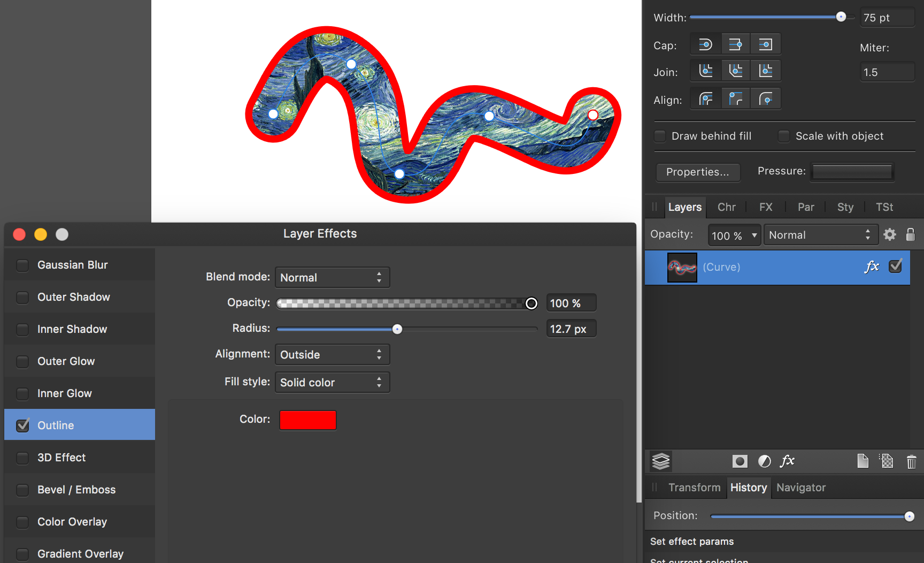Viewport: 924px width, 563px height.
Task: Switch to the Par tab
Action: (806, 207)
